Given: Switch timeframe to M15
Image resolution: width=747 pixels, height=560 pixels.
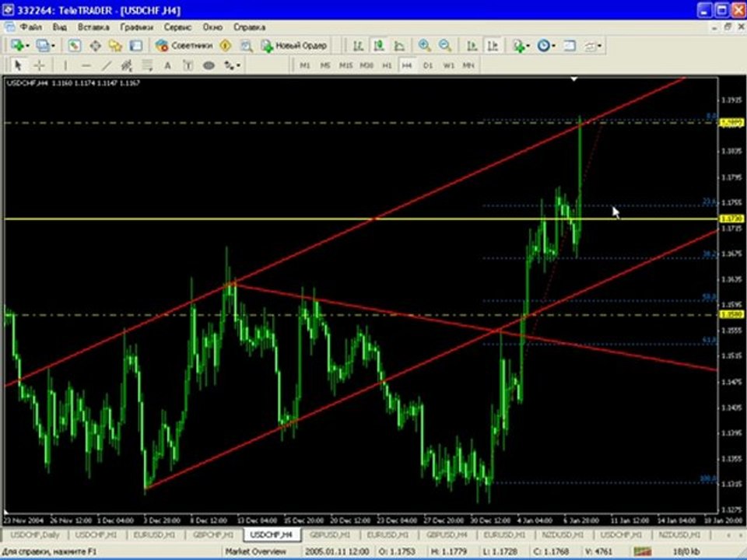Looking at the screenshot, I should tap(345, 65).
